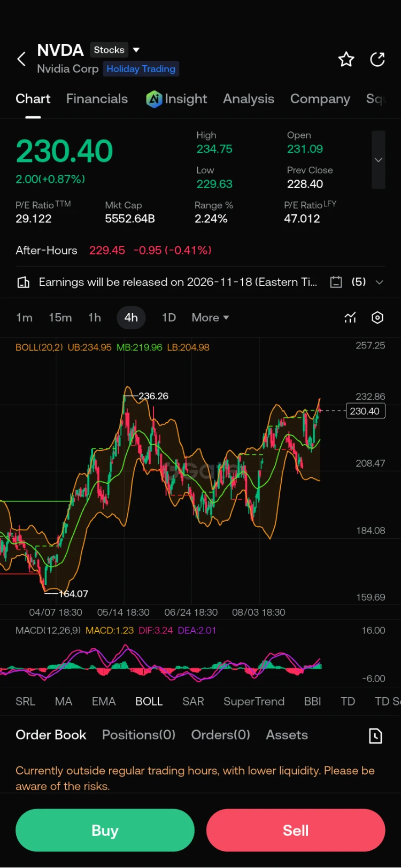Tap the Holiday Trading badge
401x868 pixels.
coord(141,68)
